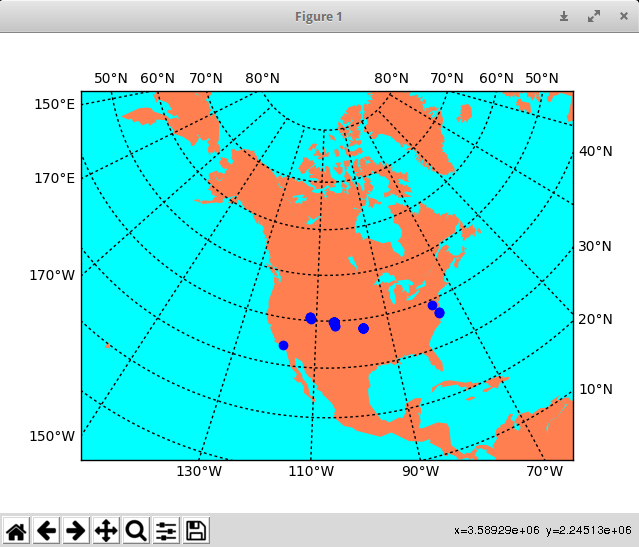The width and height of the screenshot is (639, 547).
Task: Click the 70°W label at bottom right
Action: 545,472
